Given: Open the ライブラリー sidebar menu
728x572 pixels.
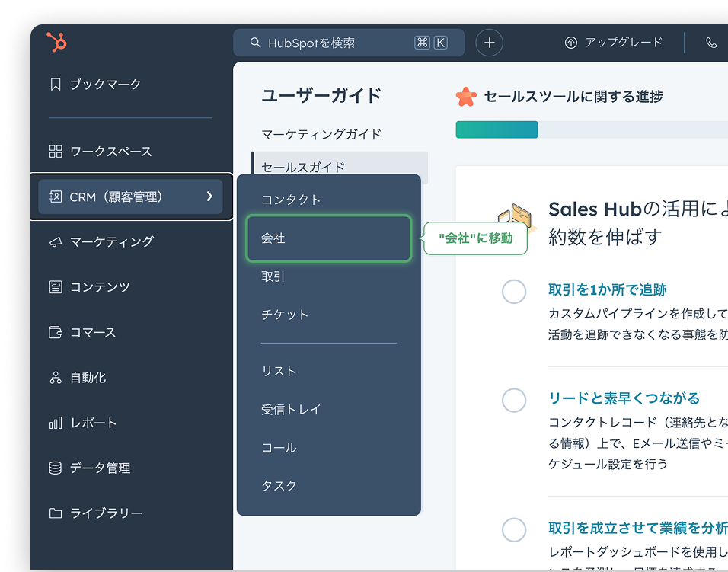Looking at the screenshot, I should pyautogui.click(x=106, y=513).
